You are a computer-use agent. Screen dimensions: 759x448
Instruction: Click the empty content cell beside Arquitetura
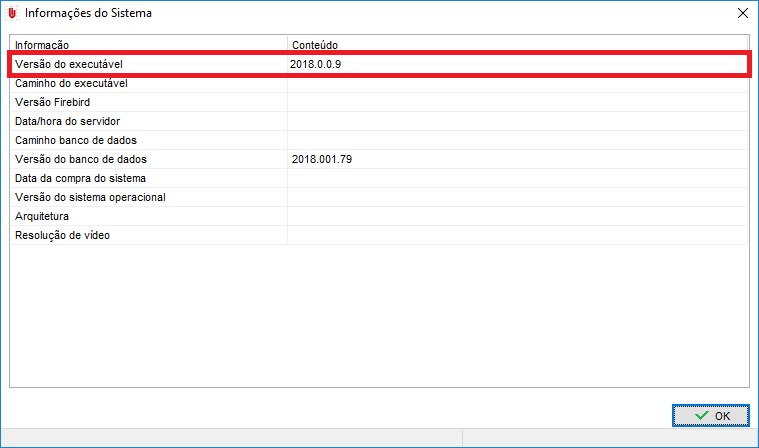(515, 216)
